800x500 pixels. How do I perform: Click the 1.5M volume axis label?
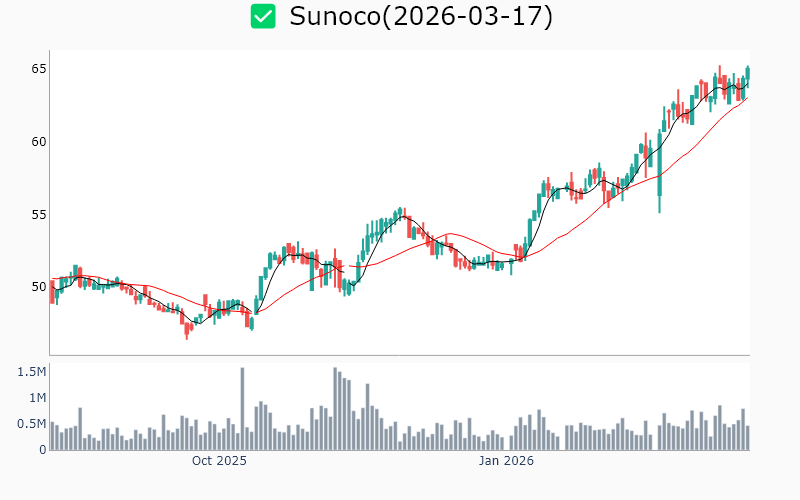[31, 372]
